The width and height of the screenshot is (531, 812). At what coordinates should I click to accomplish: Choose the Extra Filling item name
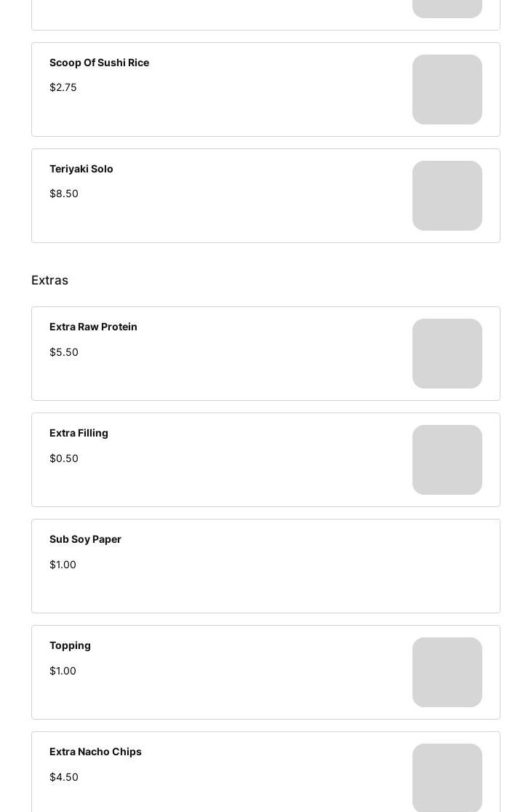[x=79, y=433]
